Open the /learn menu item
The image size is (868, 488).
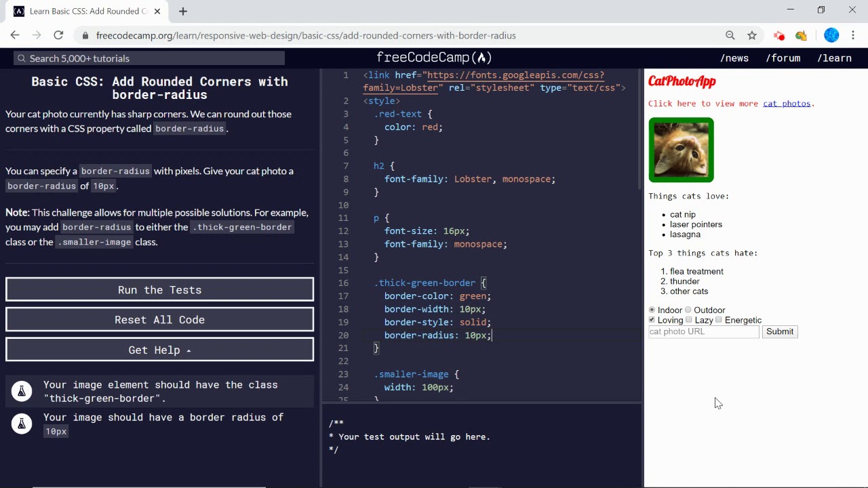[834, 58]
